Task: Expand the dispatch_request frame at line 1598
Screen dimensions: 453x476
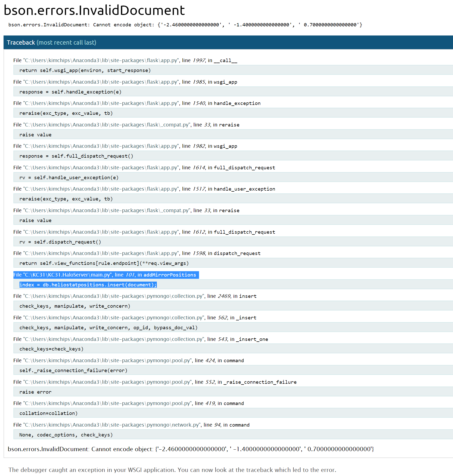Action: (x=137, y=253)
